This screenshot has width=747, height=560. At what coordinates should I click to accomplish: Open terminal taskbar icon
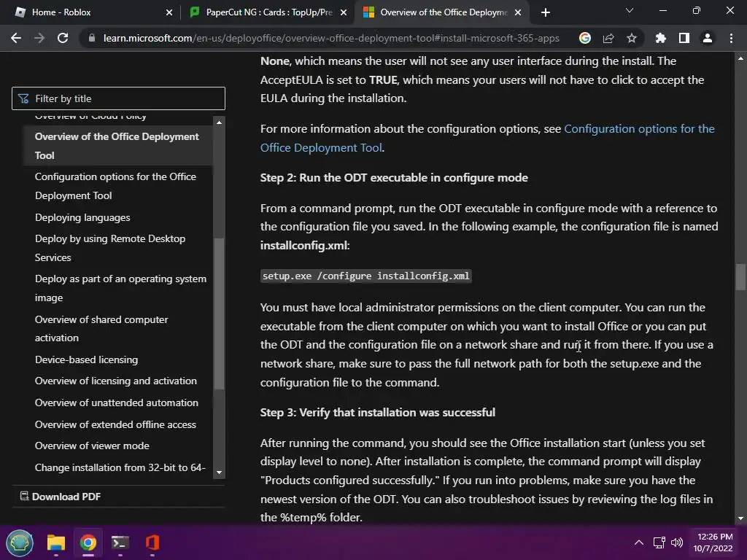tap(120, 542)
